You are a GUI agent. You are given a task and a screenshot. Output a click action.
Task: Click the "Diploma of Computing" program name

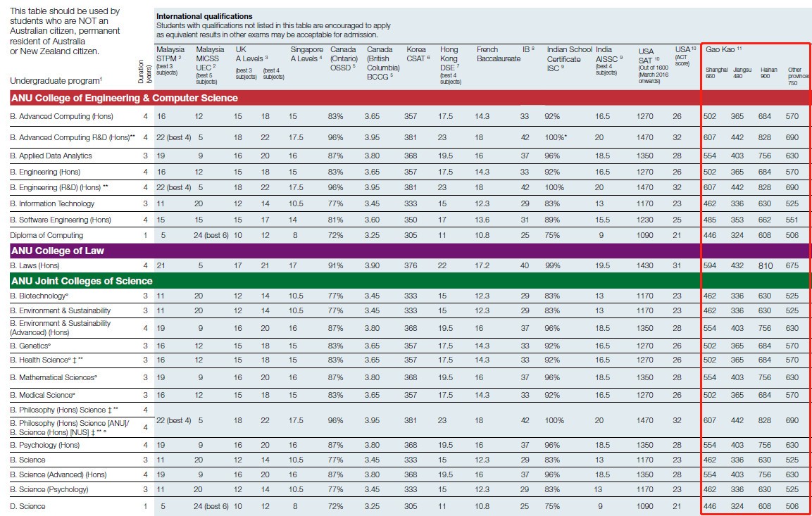point(46,235)
